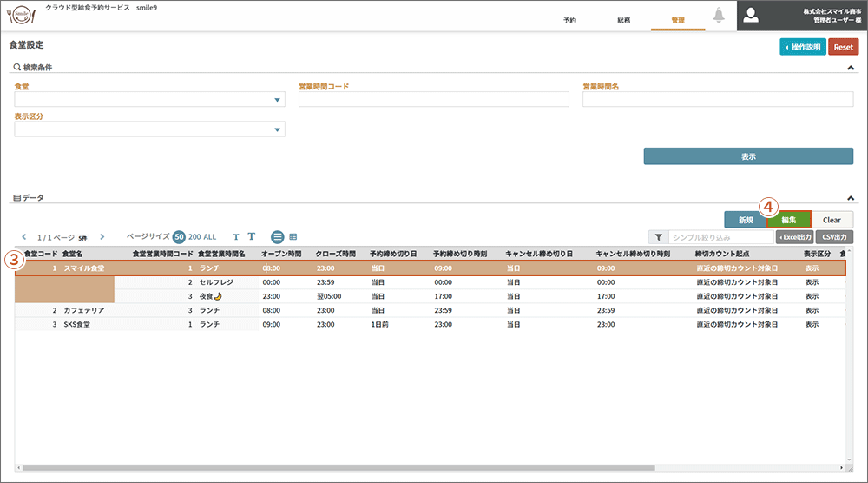Set page size to ALL
The width and height of the screenshot is (868, 483).
coord(210,236)
